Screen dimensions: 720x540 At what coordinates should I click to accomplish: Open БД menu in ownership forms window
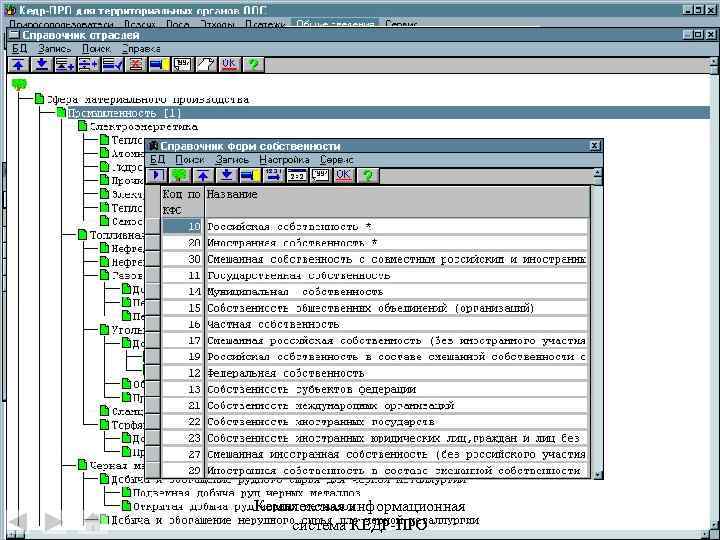(x=158, y=160)
